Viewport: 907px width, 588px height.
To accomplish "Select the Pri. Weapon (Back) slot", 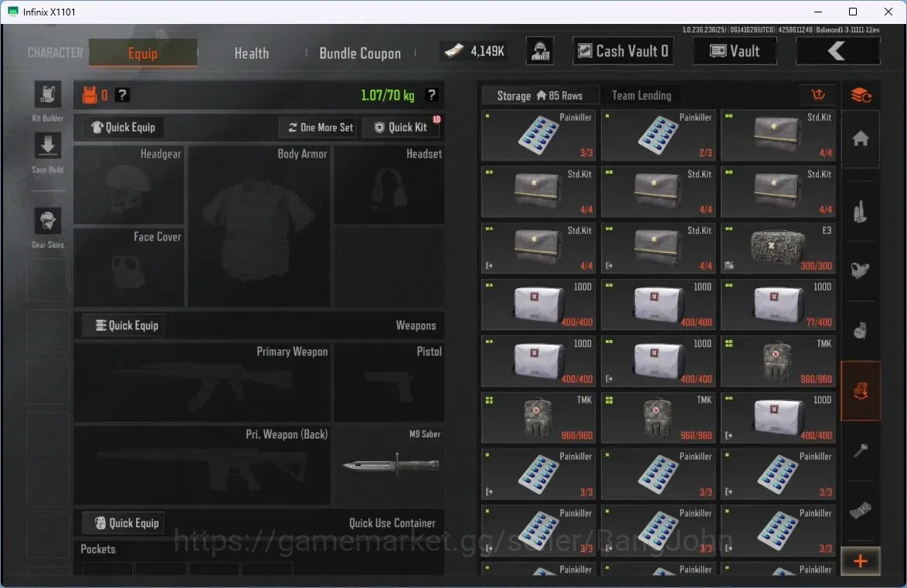I will tap(202, 465).
